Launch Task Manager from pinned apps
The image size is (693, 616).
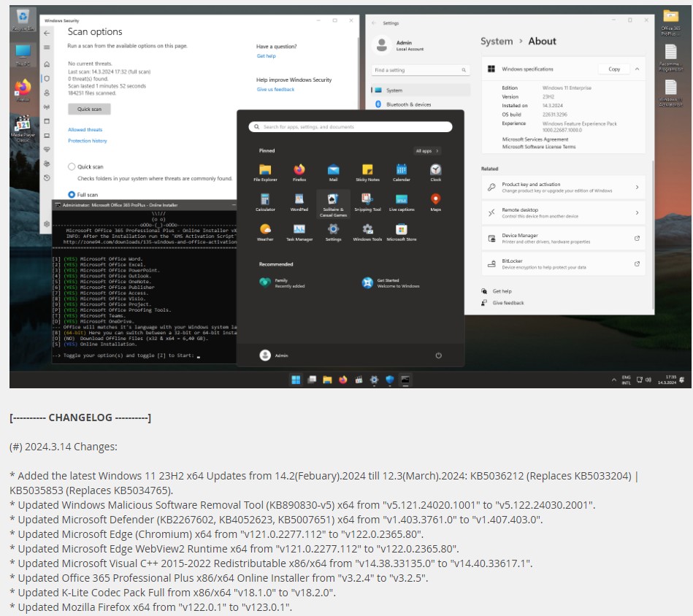(299, 232)
